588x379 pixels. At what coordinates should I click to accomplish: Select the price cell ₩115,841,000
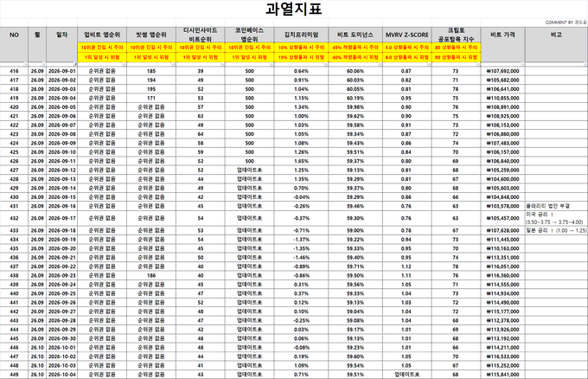[x=503, y=375]
